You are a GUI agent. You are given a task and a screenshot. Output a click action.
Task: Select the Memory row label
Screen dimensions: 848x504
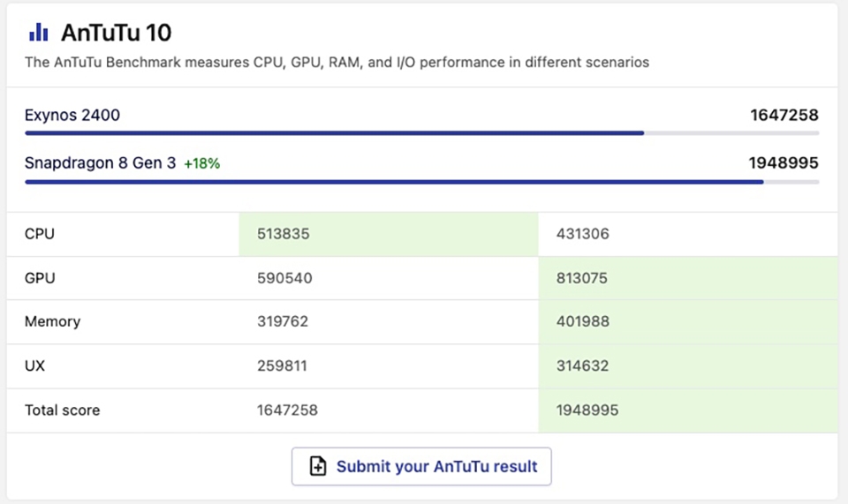tap(52, 321)
